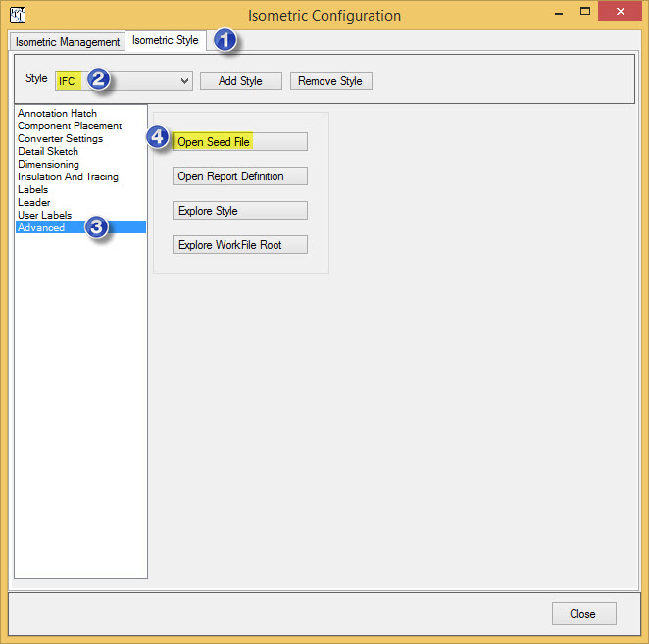Viewport: 649px width, 644px height.
Task: Minimize the Isometric Configuration window
Action: (x=559, y=13)
